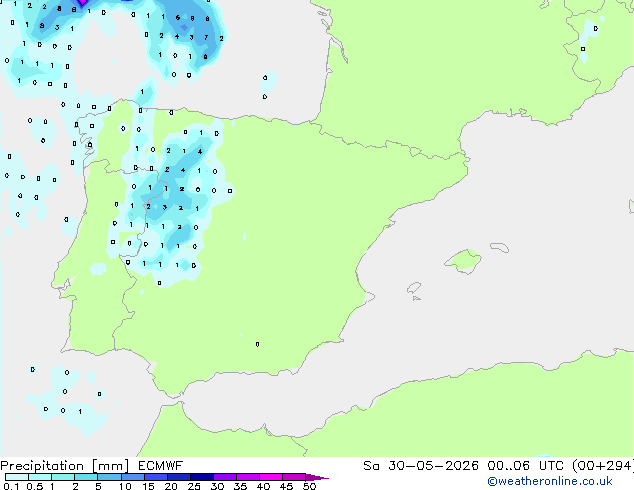Click the legend label "50"
The height and width of the screenshot is (490, 634).
coord(309,486)
